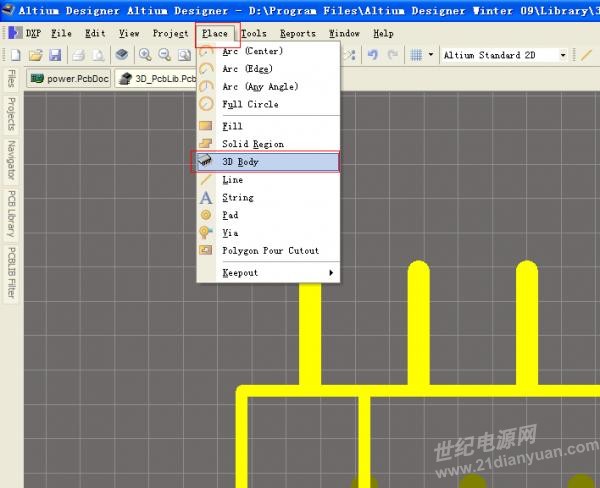Click the Full Circle icon in menu
The width and height of the screenshot is (600, 488).
[206, 104]
